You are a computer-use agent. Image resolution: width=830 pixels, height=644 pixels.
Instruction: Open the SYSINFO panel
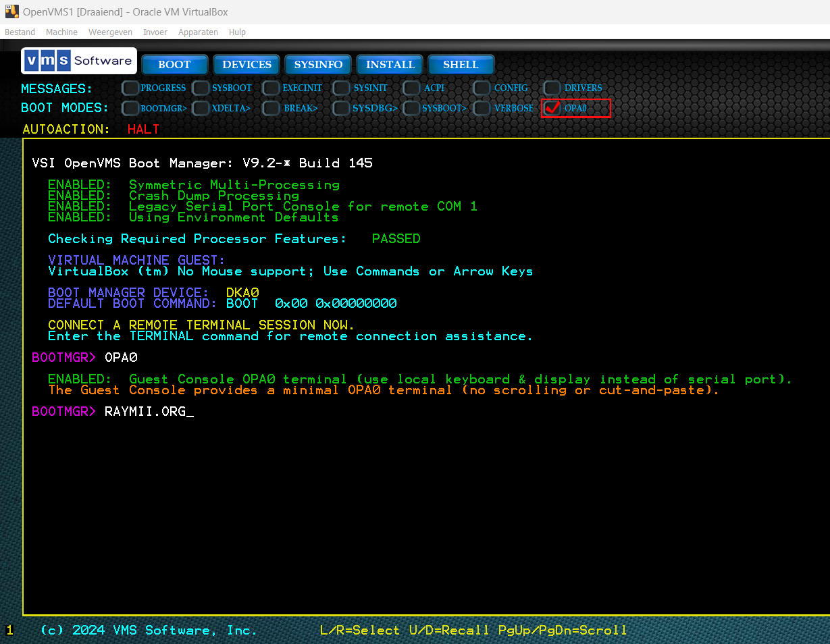pos(317,65)
